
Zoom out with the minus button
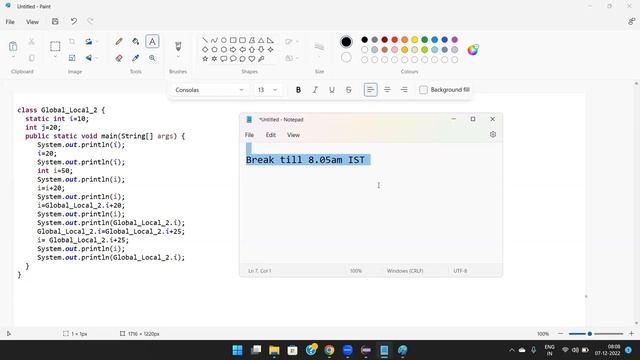tap(560, 333)
